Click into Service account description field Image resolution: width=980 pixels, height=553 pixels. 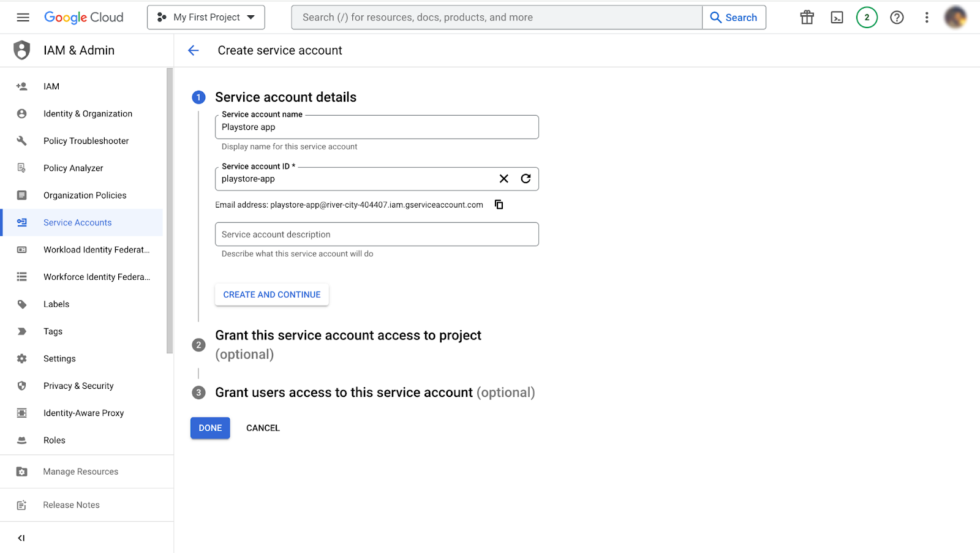tap(377, 235)
